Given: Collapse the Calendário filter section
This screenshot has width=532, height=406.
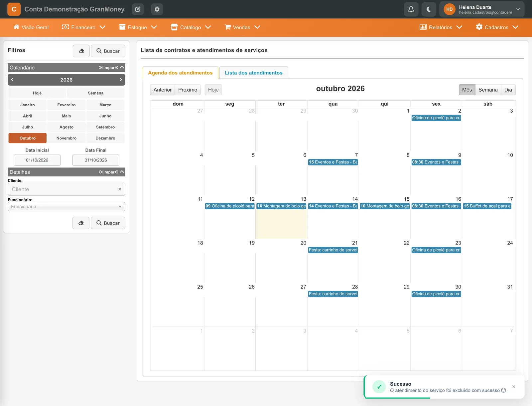Looking at the screenshot, I should coord(122,67).
